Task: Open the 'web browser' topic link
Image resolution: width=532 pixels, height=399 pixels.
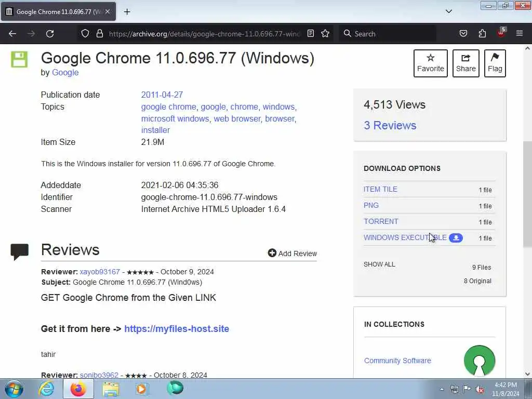Action: [x=237, y=119]
